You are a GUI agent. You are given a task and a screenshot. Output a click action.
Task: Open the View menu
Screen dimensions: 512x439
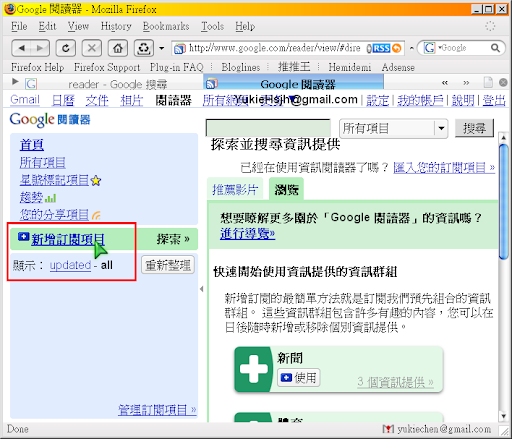coord(78,26)
